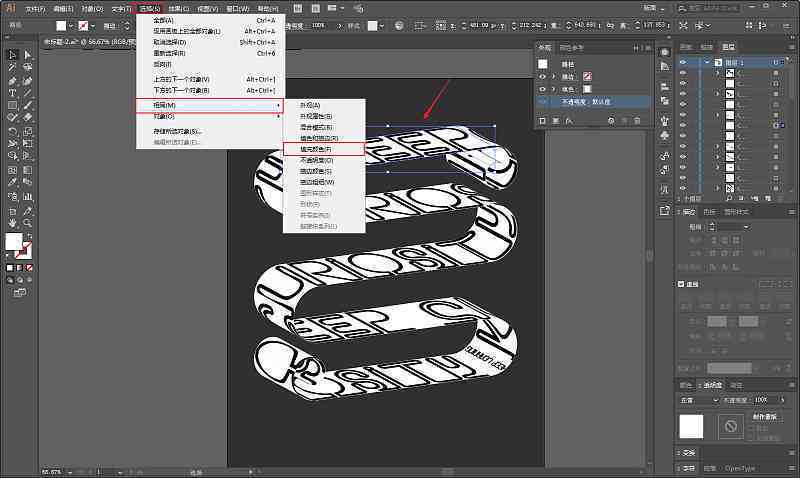Select the Selection (black arrow) tool
Screen dimensions: 800x478
pyautogui.click(x=13, y=55)
